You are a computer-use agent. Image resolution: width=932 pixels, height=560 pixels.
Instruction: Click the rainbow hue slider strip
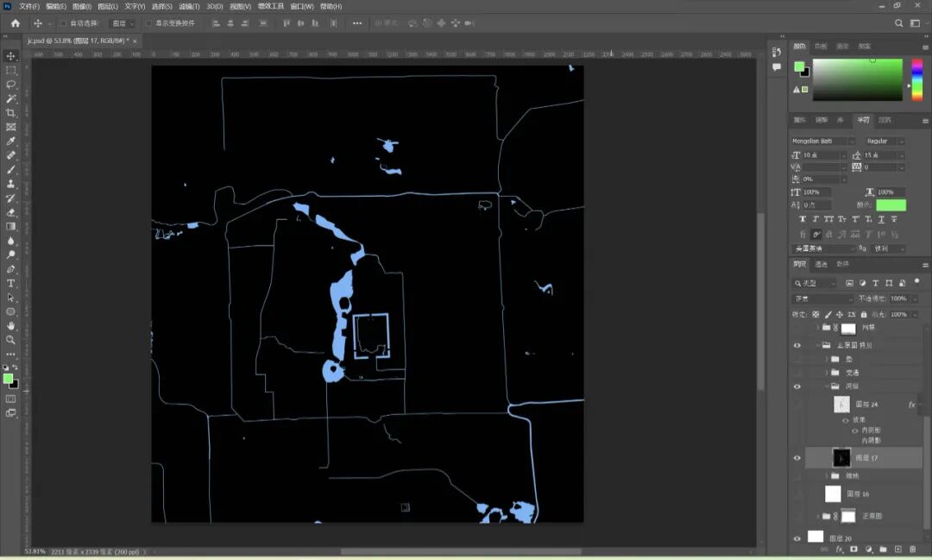(x=917, y=79)
